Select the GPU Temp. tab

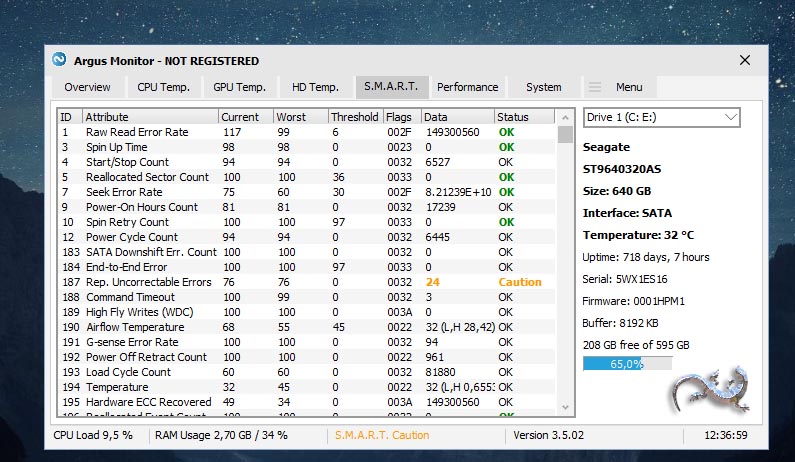(x=239, y=87)
